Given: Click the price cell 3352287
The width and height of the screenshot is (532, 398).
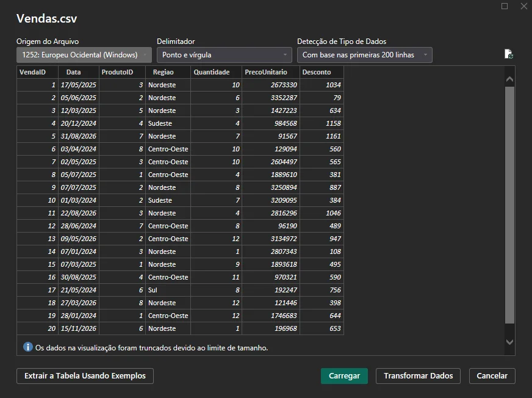Looking at the screenshot, I should click(x=271, y=98).
